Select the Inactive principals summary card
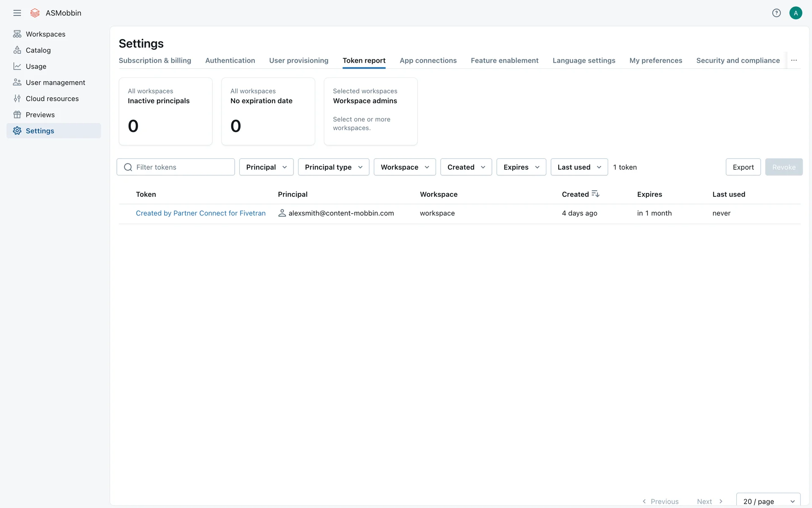Image resolution: width=812 pixels, height=508 pixels. tap(165, 111)
